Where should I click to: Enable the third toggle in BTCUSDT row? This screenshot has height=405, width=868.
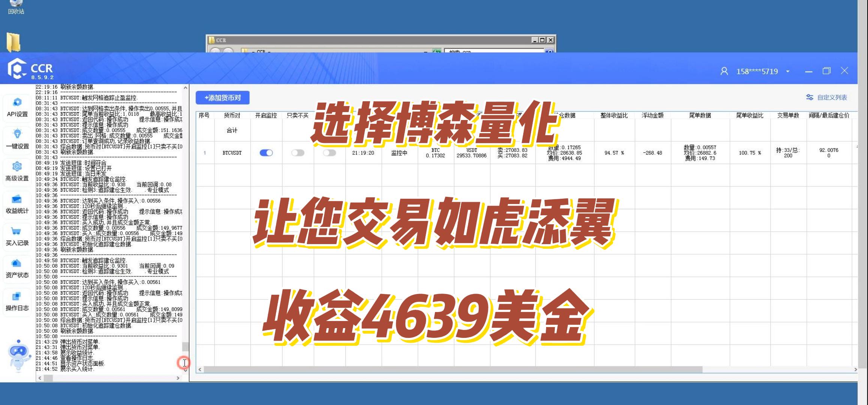point(329,153)
